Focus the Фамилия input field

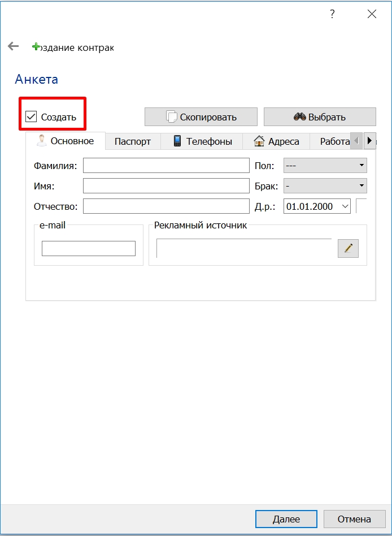point(166,166)
